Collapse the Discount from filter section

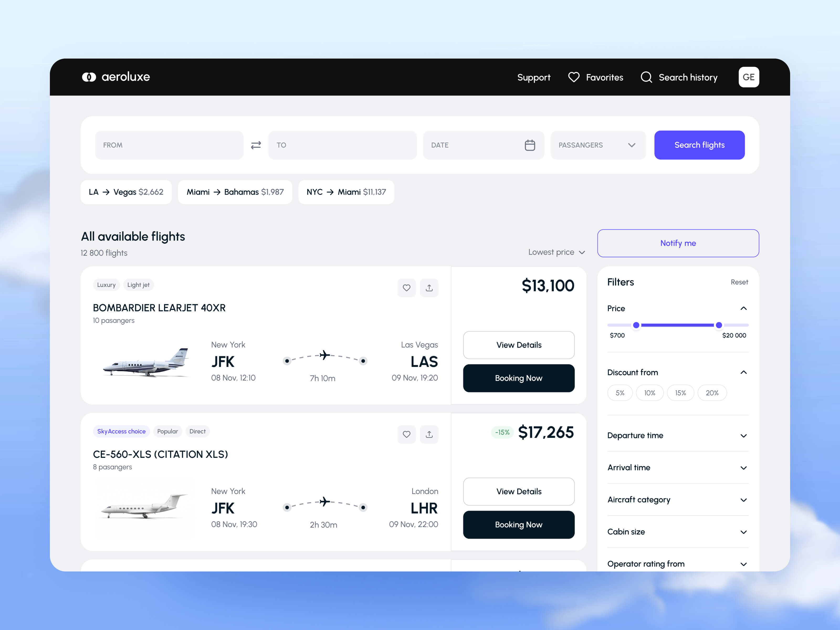click(744, 372)
